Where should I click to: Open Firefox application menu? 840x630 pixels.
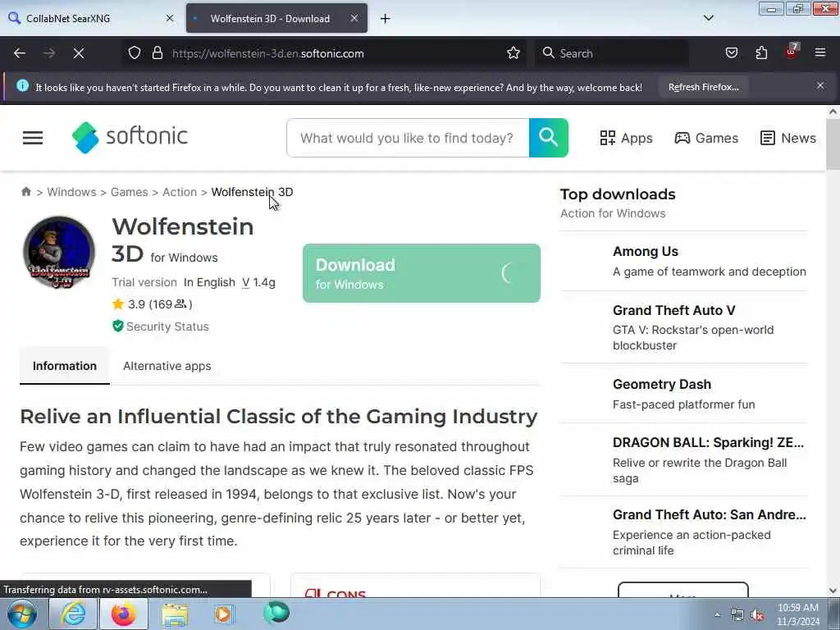(820, 53)
